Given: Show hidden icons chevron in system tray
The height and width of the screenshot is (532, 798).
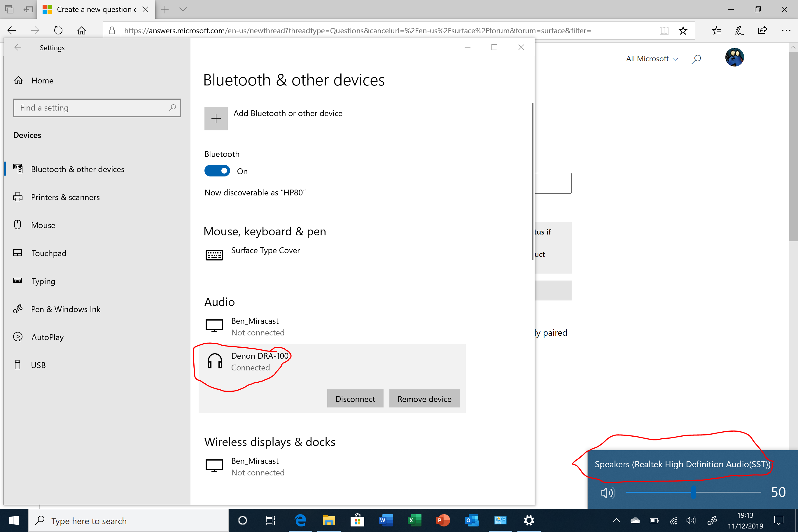Looking at the screenshot, I should click(x=617, y=520).
